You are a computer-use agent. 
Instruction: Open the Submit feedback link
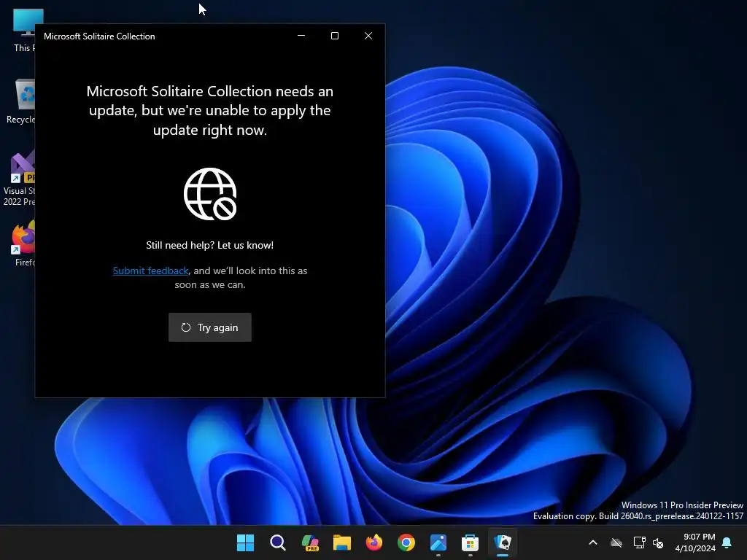click(x=150, y=271)
